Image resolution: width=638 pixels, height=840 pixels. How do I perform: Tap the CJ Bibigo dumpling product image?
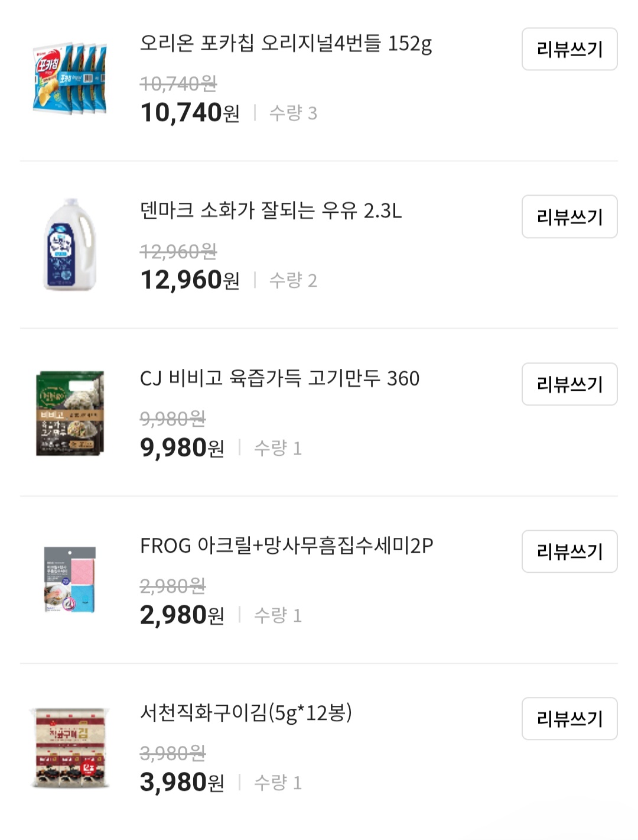[x=70, y=413]
